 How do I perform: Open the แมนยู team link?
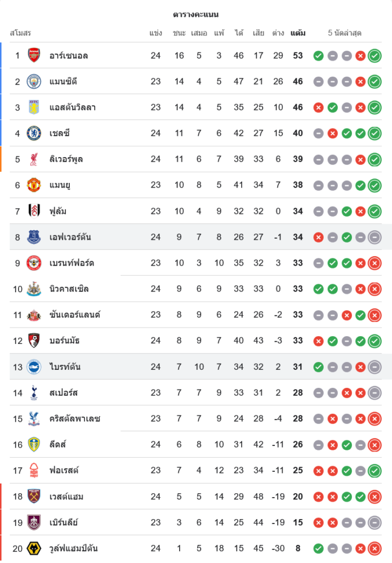click(x=60, y=185)
